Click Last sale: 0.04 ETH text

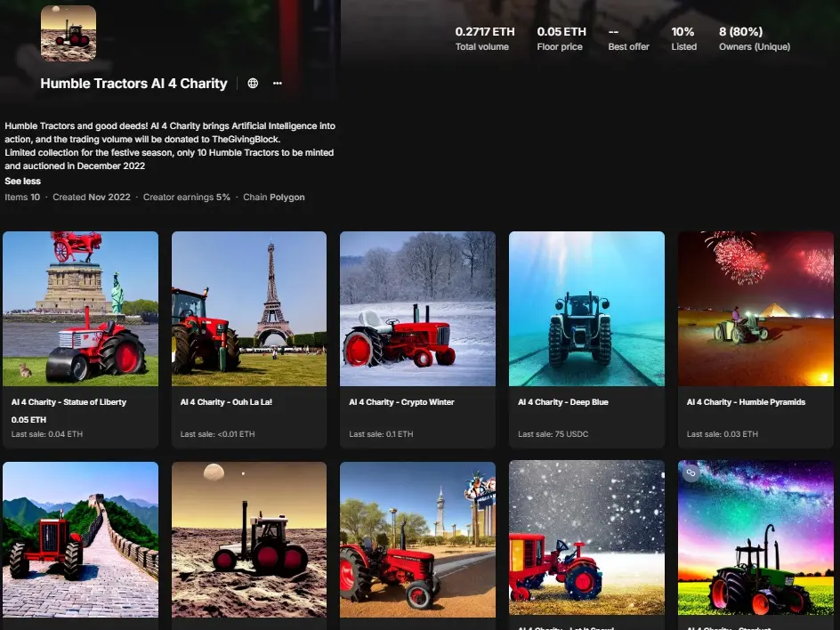point(47,434)
